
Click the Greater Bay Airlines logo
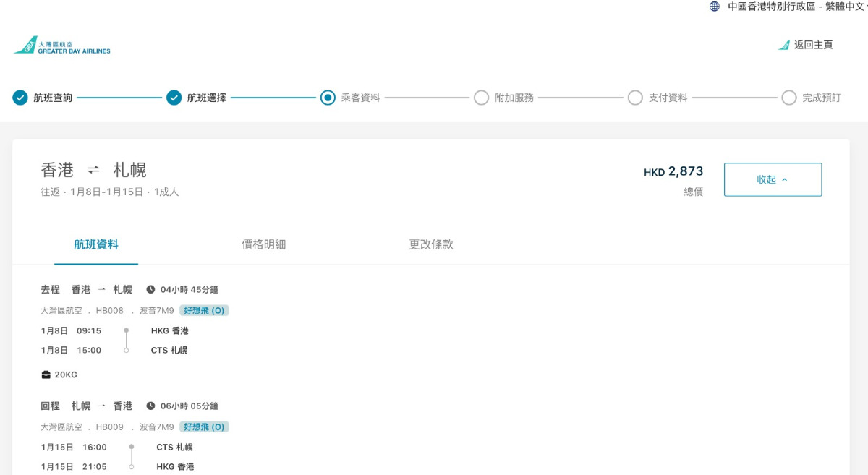tap(61, 46)
